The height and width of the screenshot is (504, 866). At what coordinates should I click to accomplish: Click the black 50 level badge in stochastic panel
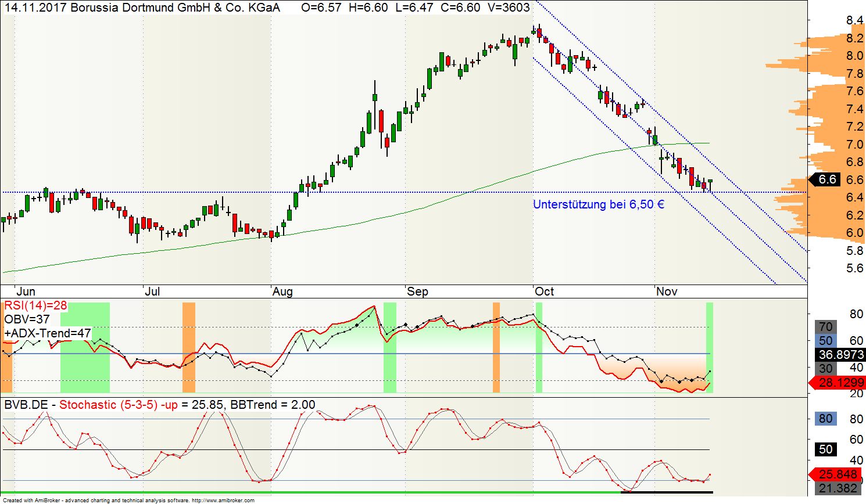[x=826, y=449]
